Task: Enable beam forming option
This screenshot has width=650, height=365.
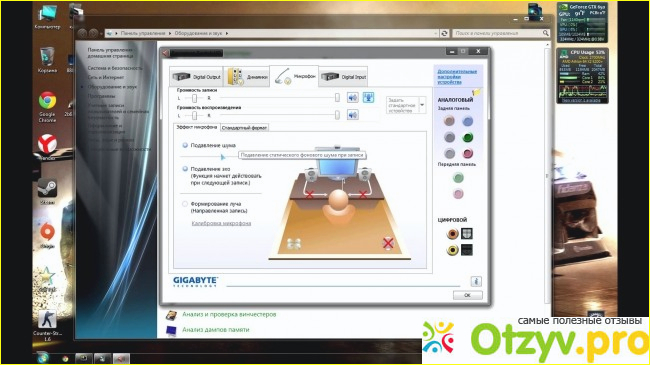Action: click(185, 204)
